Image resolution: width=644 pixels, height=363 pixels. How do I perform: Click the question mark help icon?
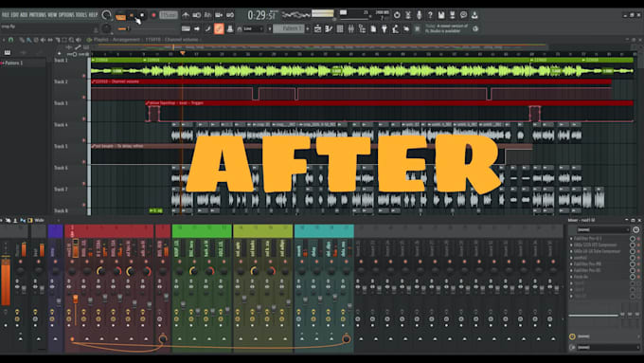pos(430,15)
